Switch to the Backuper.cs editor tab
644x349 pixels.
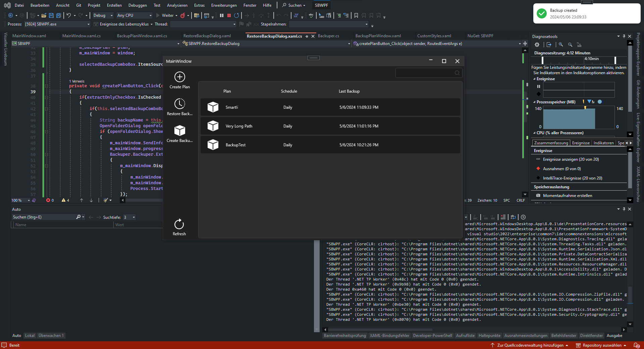click(328, 36)
